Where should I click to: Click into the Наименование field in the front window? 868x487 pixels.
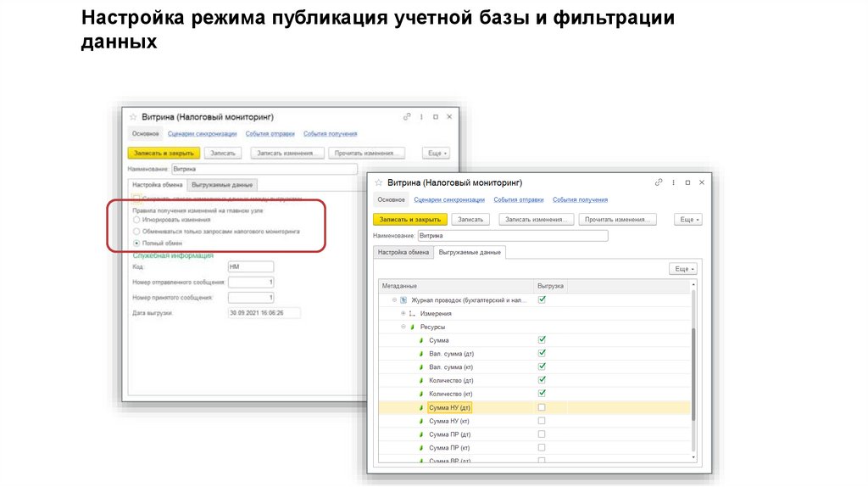tap(513, 236)
